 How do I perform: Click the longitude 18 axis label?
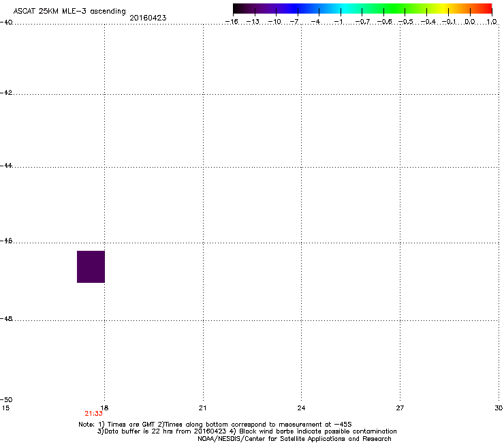pyautogui.click(x=104, y=408)
